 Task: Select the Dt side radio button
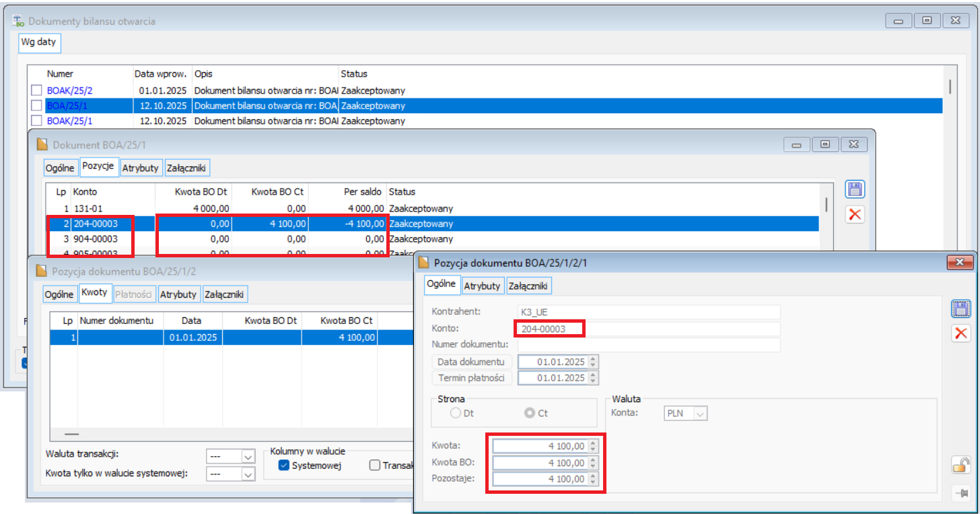[x=456, y=413]
